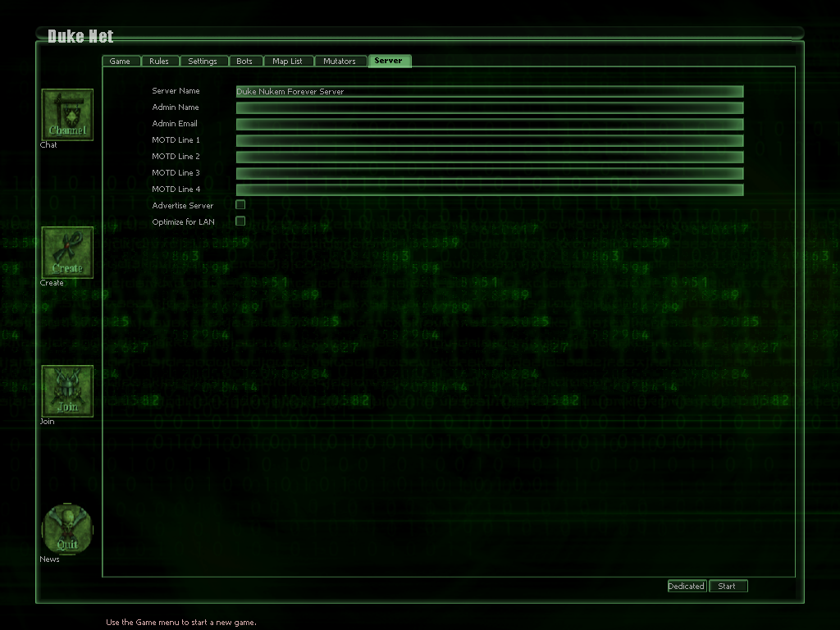Click the Start button
This screenshot has height=630, width=840.
pos(728,586)
